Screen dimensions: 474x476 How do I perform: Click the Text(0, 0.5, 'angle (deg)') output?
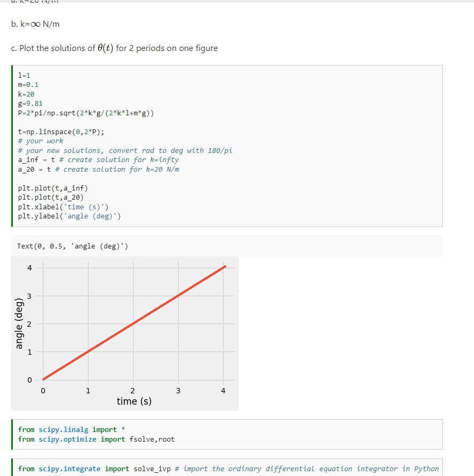pyautogui.click(x=72, y=246)
